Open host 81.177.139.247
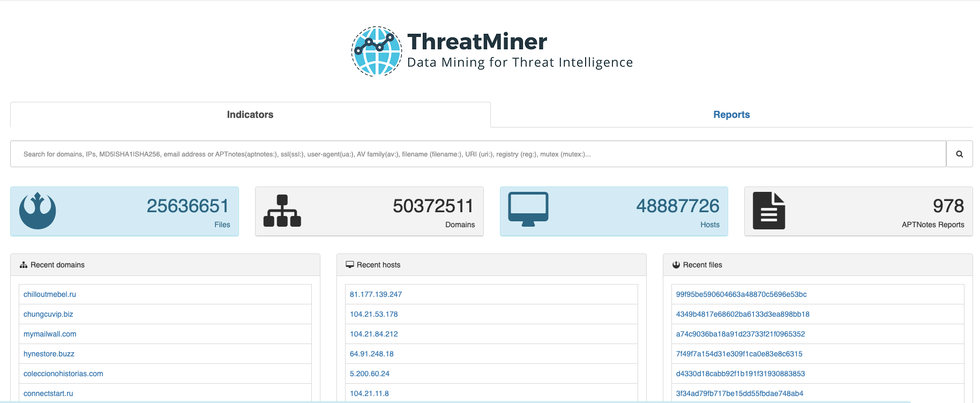 376,294
